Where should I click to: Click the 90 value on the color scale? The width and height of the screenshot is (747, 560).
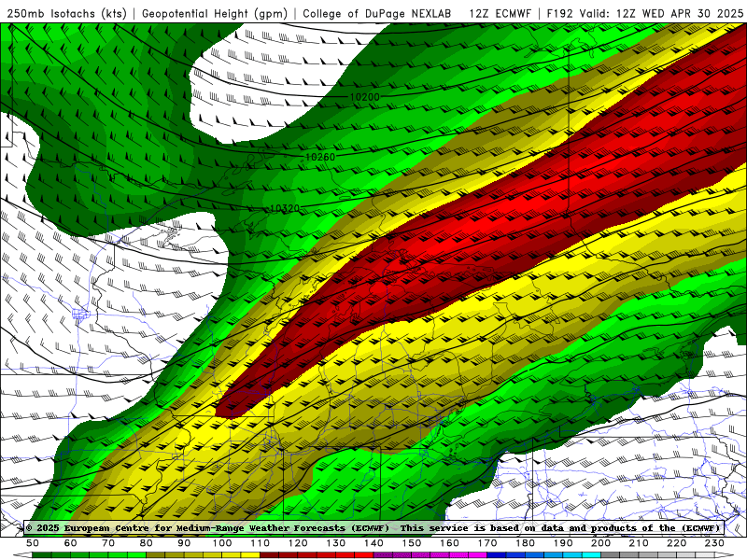pos(184,543)
